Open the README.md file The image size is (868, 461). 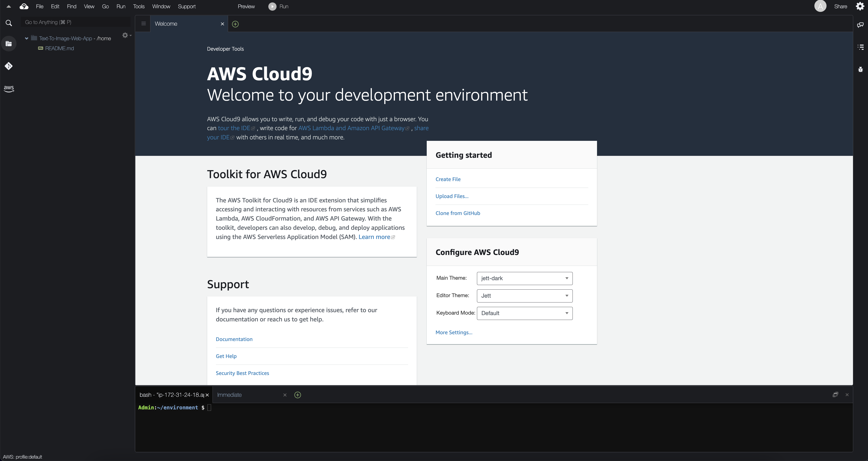(59, 48)
